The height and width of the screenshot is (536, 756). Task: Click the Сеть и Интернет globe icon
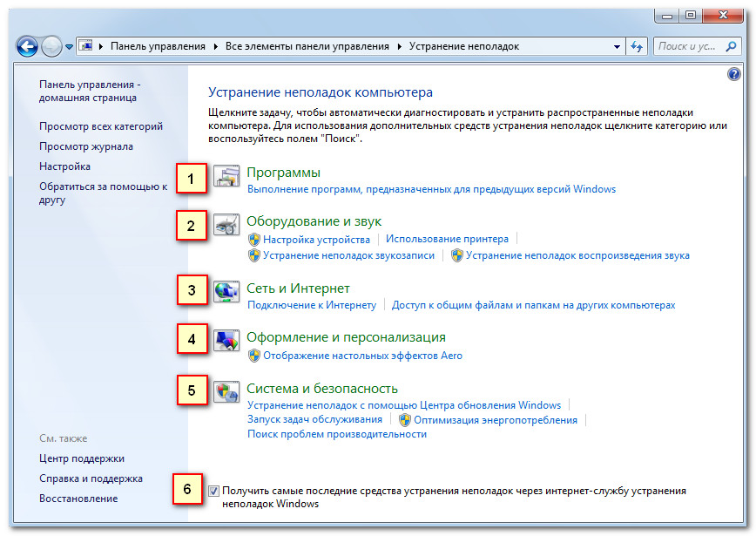coord(226,291)
